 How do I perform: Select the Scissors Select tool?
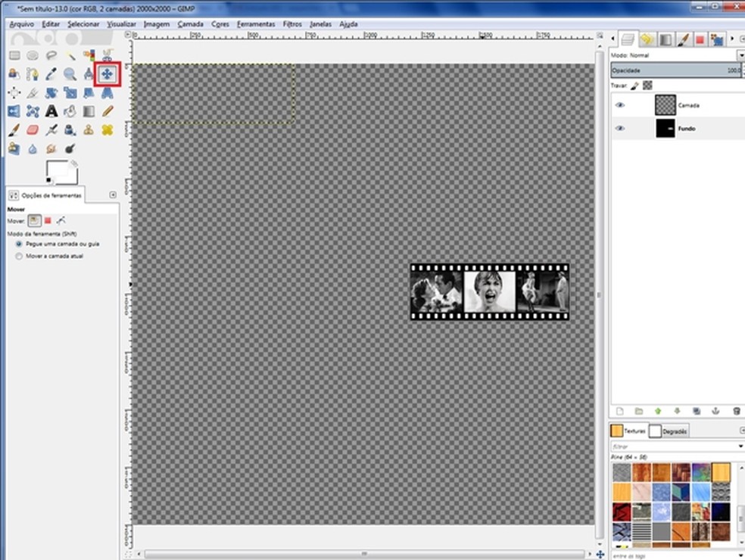point(108,54)
